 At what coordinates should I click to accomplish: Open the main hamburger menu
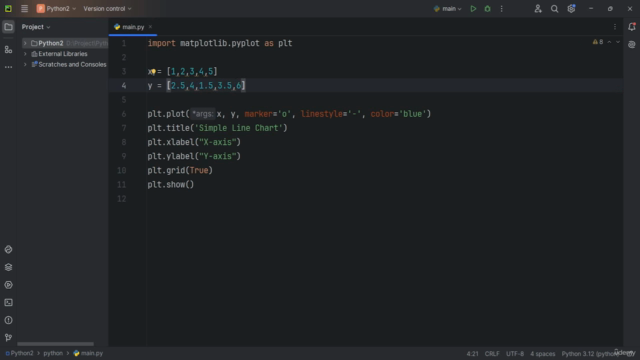coord(24,9)
